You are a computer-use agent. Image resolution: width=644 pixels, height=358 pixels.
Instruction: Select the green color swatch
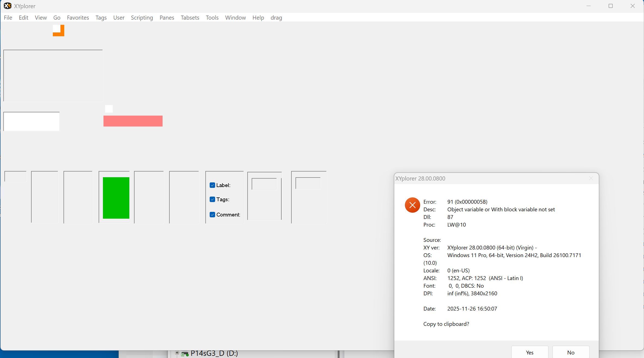pyautogui.click(x=115, y=198)
